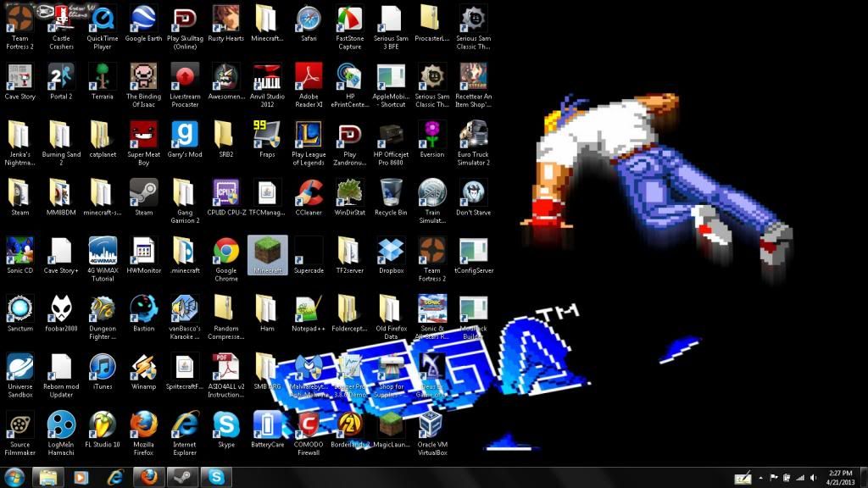Switch to Steam on the taskbar
The image size is (868, 488).
[183, 477]
